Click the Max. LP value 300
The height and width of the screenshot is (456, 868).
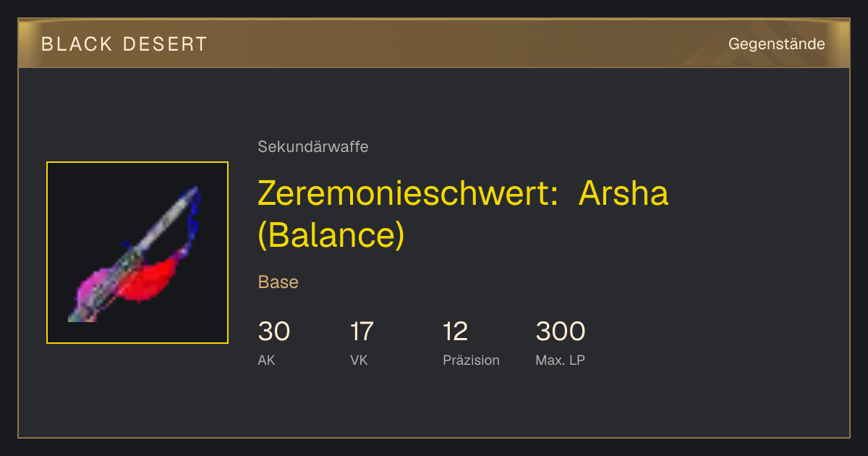[x=561, y=332]
